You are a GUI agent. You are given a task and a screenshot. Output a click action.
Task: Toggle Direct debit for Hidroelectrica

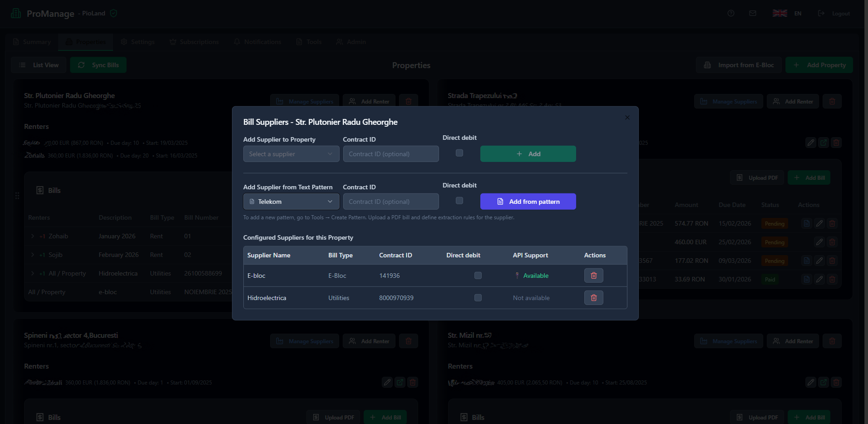478,297
